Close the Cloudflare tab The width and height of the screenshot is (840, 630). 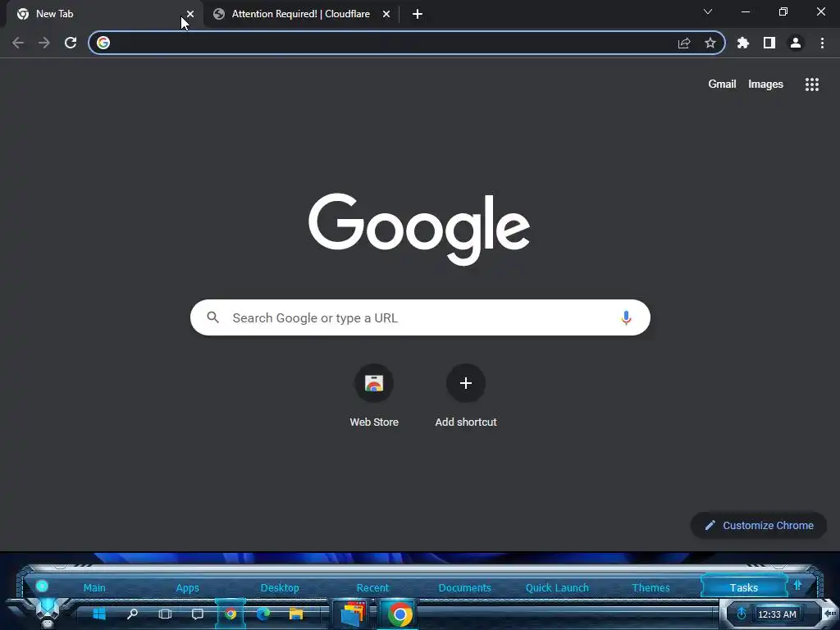coord(386,14)
